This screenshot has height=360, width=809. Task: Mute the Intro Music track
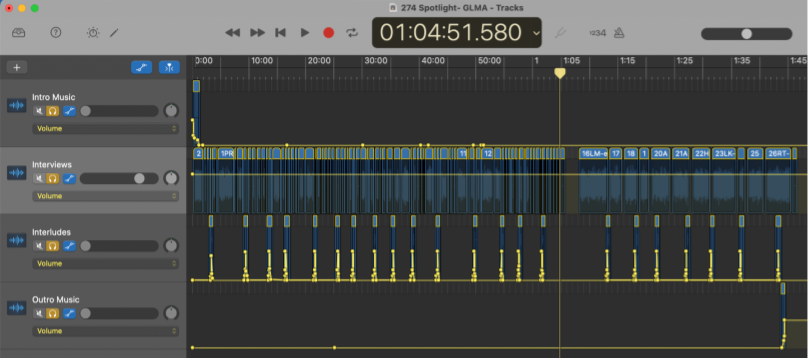coord(39,111)
